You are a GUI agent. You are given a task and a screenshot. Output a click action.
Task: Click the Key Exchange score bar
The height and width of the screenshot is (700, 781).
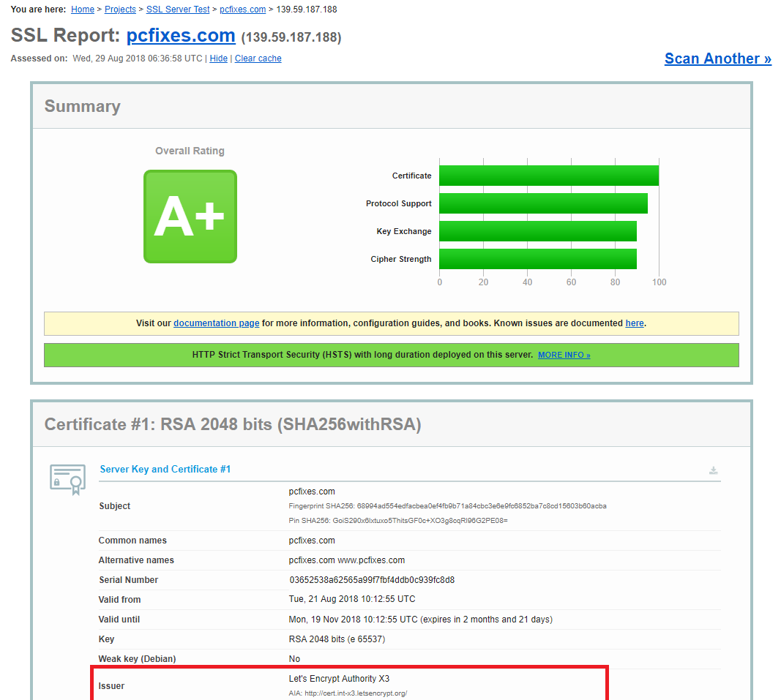point(538,232)
